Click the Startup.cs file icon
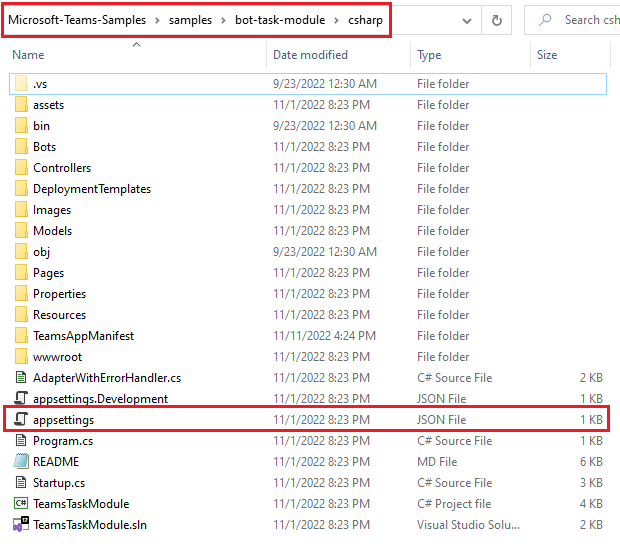 [x=21, y=482]
